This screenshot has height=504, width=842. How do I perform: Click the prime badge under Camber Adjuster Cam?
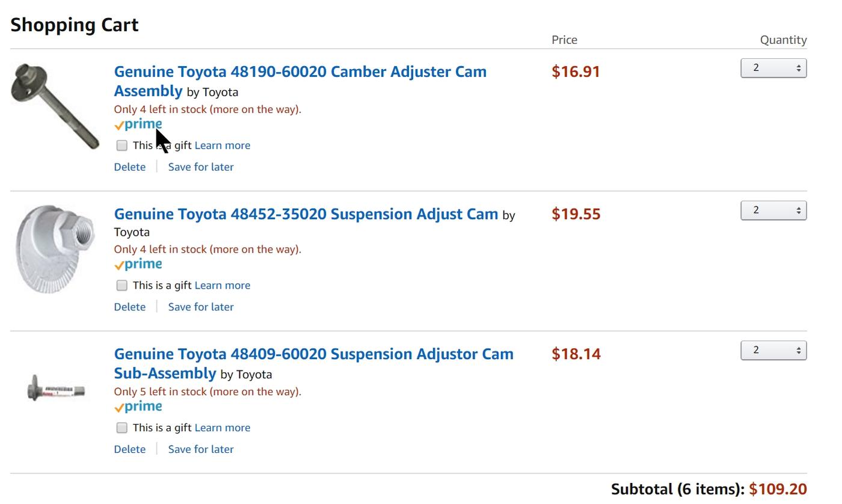click(x=138, y=124)
